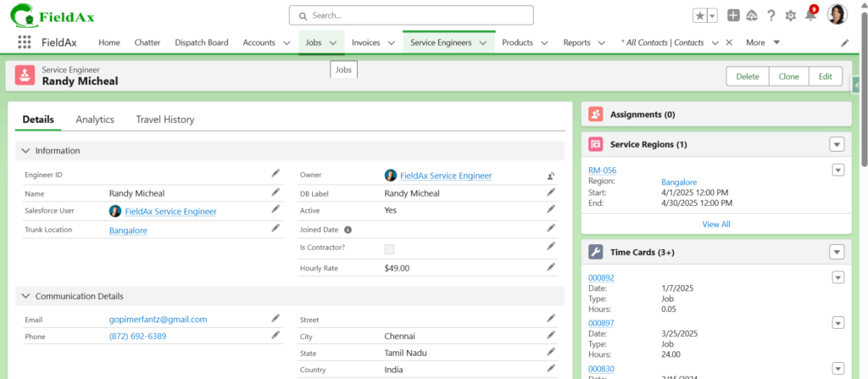Click the FieldAx logo

pyautogui.click(x=52, y=15)
